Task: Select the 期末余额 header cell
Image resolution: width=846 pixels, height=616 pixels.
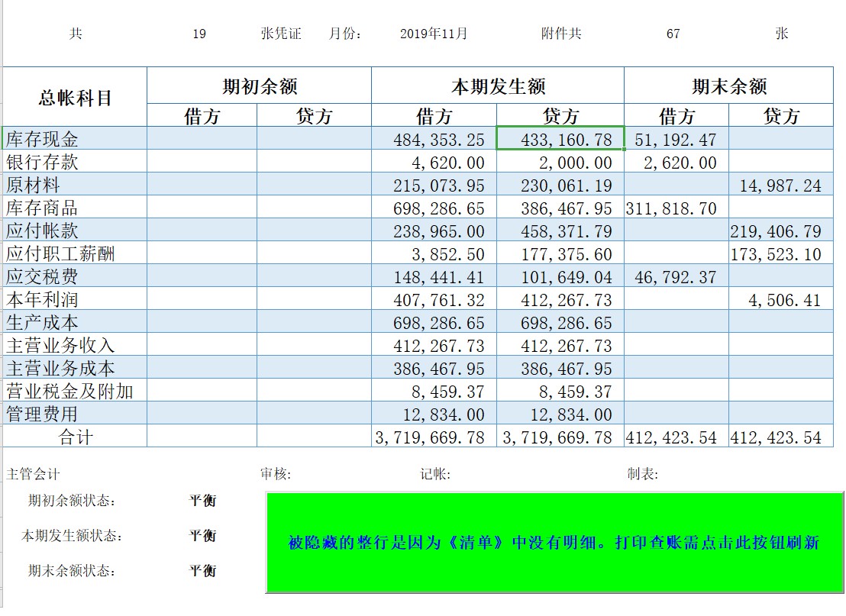Action: point(730,85)
